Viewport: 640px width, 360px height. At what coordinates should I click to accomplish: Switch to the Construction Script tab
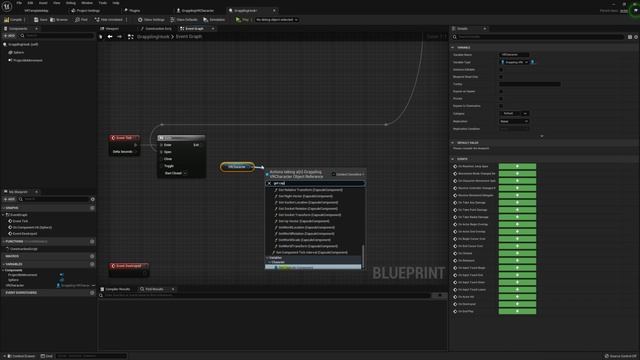[x=156, y=29]
